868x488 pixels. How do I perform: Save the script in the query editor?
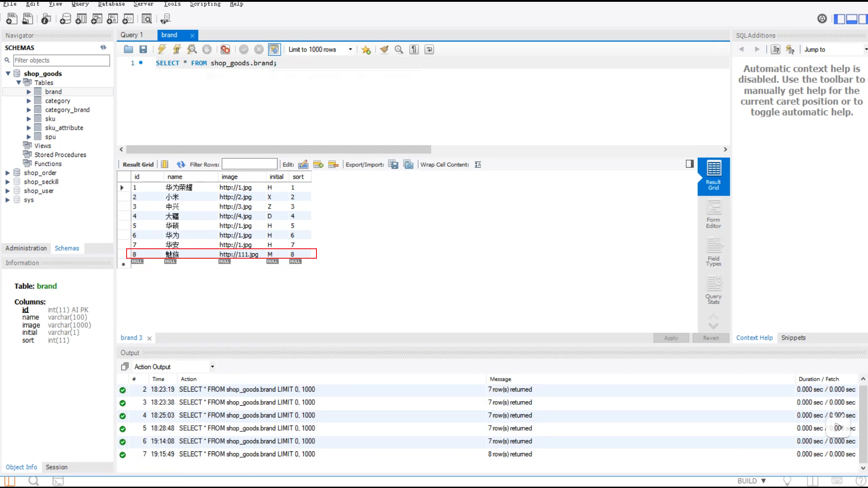point(143,49)
